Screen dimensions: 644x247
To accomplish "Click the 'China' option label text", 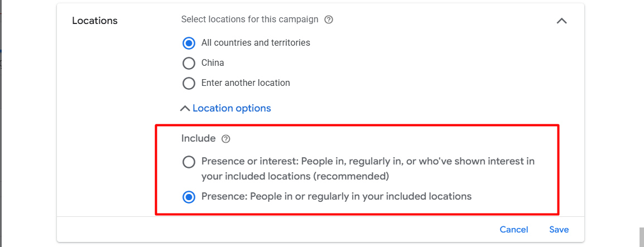I will 213,63.
